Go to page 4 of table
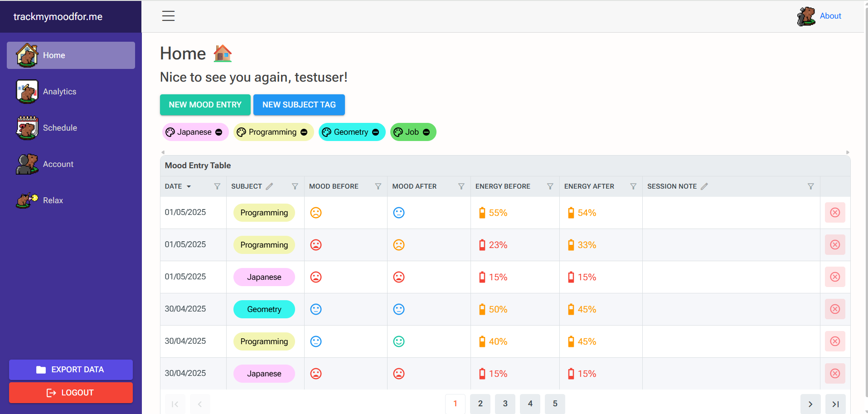868x414 pixels. point(530,404)
